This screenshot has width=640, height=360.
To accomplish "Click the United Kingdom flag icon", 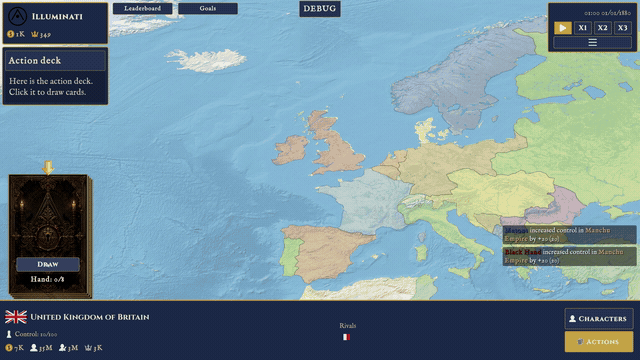I will point(16,317).
